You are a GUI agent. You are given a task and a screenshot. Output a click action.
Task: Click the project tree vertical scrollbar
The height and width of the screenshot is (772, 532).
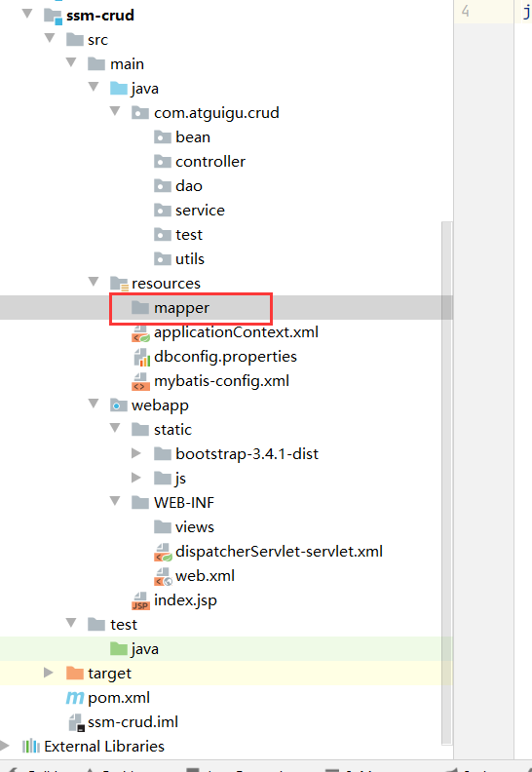coord(447,482)
